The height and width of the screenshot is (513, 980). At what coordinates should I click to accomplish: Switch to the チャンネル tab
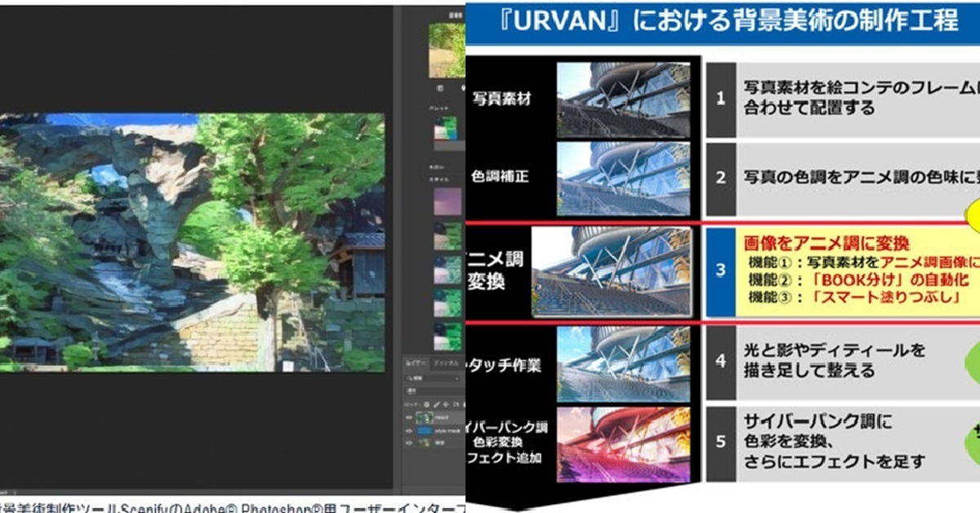(x=447, y=363)
